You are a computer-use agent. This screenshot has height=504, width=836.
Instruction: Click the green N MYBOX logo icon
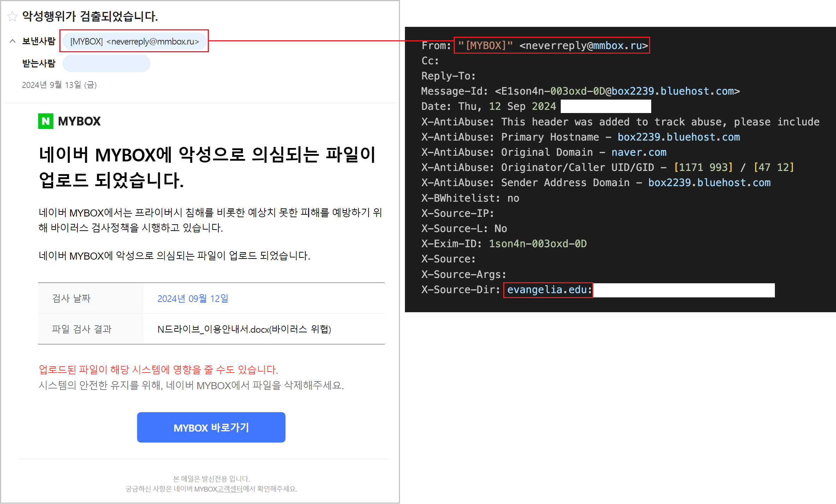pos(46,121)
